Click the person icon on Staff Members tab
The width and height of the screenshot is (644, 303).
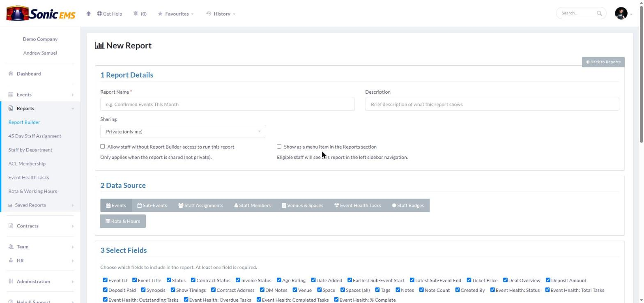(236, 205)
